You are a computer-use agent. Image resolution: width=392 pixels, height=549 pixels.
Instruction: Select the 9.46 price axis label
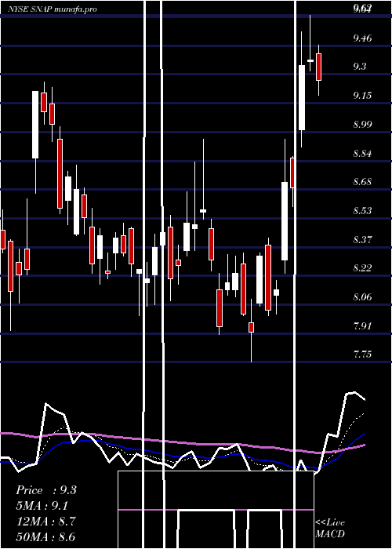coord(362,38)
